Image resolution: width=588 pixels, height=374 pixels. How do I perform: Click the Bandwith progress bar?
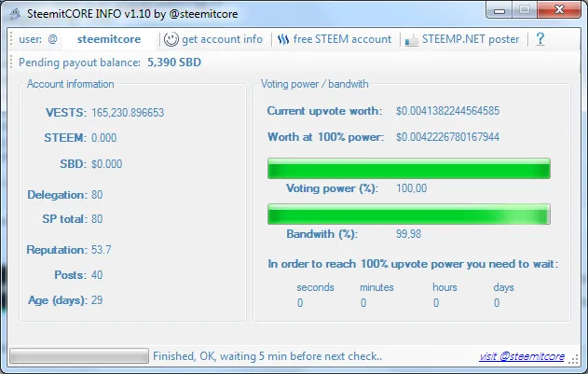coord(409,214)
